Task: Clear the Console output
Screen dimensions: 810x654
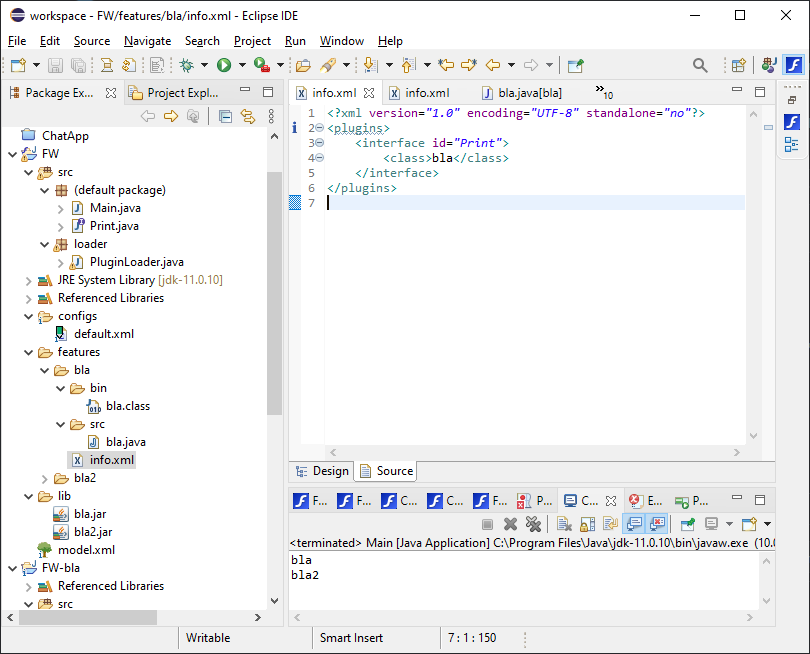Action: click(562, 523)
